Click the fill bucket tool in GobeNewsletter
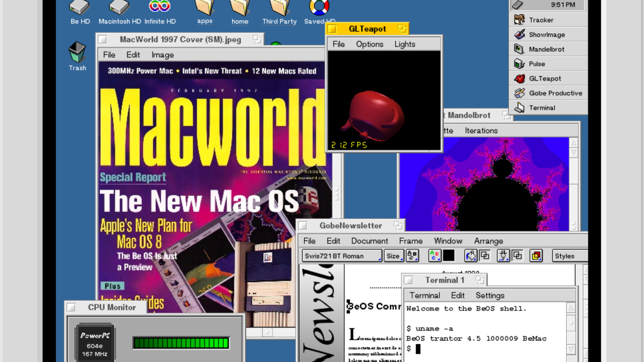This screenshot has height=362, width=644. point(471,256)
